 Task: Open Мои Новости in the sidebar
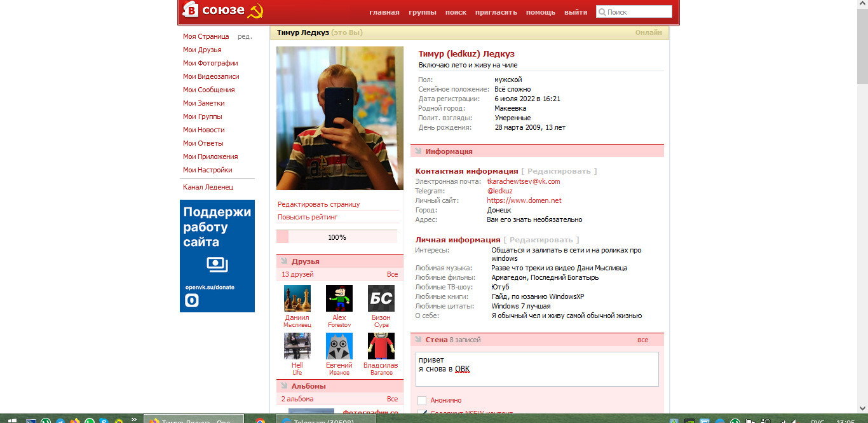pos(204,130)
